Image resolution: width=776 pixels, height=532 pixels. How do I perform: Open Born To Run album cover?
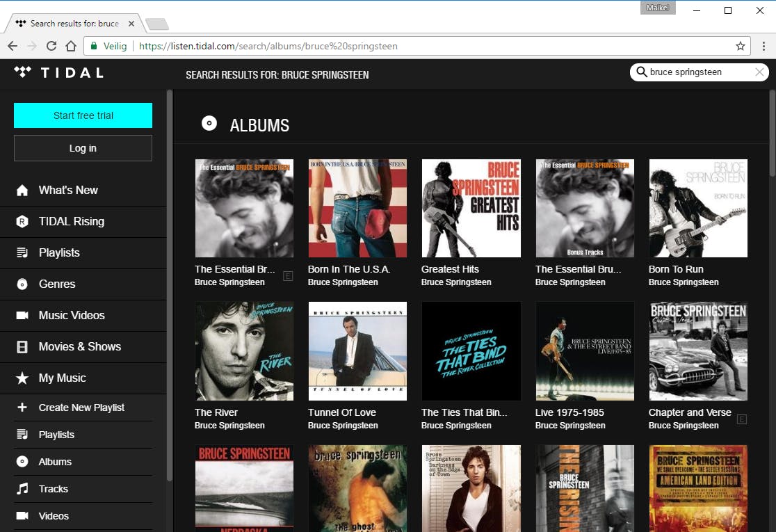coord(698,208)
